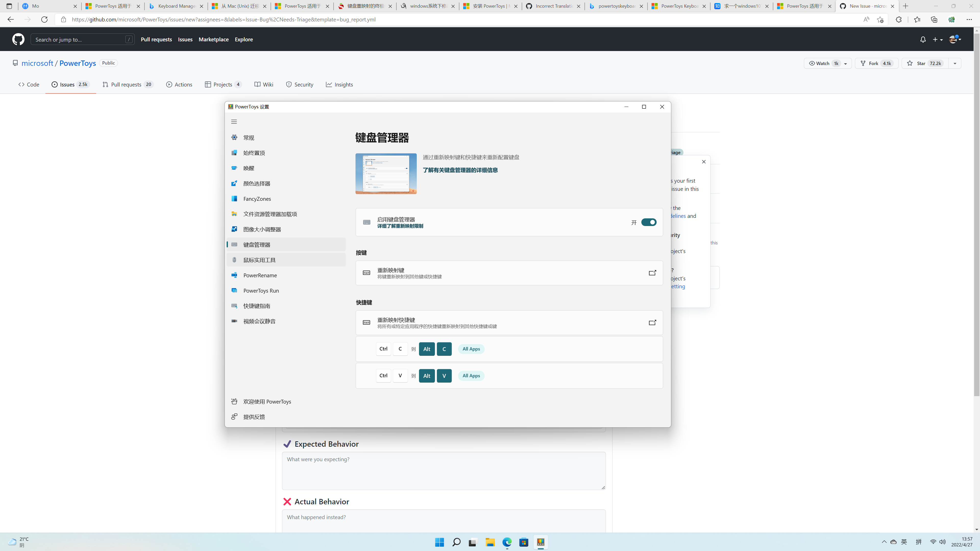980x551 pixels.
Task: Open 重新映射快捷键 editor via popout icon
Action: (x=652, y=322)
